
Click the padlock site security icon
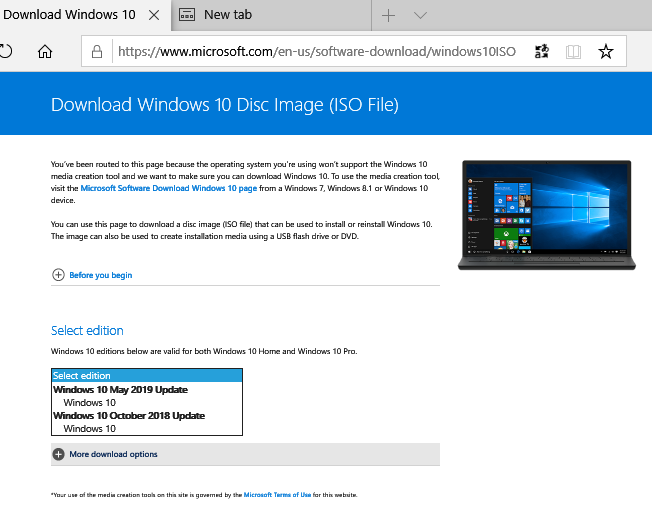[97, 52]
